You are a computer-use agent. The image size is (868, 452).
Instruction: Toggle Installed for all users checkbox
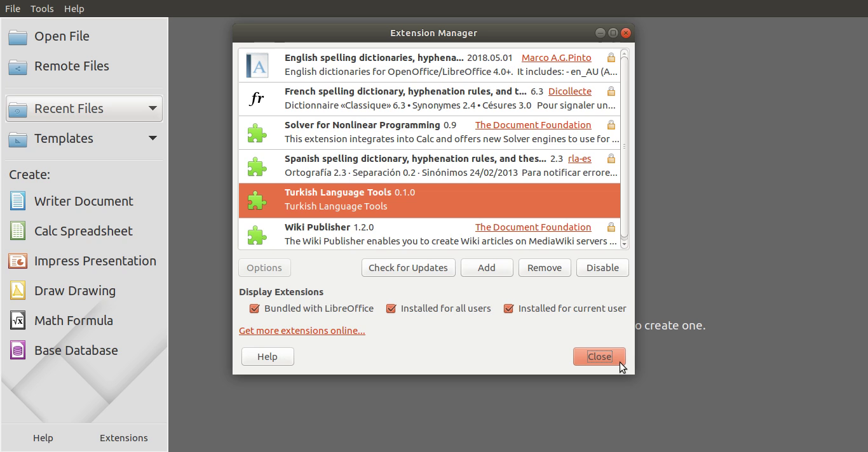click(x=391, y=309)
